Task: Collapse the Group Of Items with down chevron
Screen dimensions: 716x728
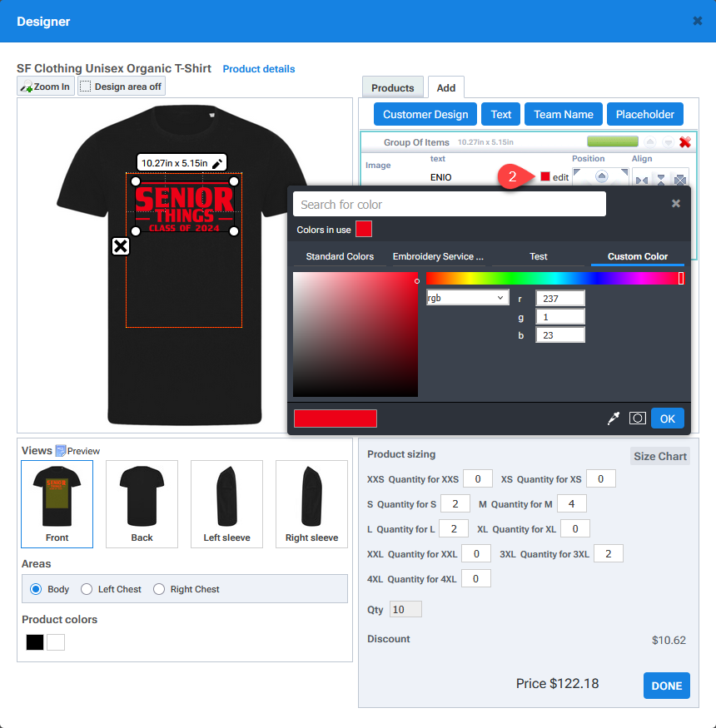Action: (x=667, y=142)
